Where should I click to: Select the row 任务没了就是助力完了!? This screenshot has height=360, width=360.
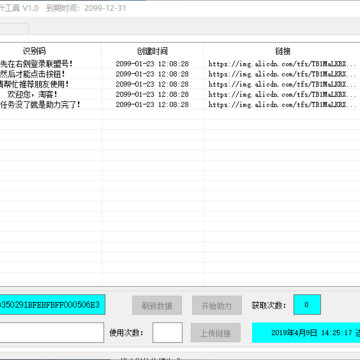pyautogui.click(x=180, y=105)
